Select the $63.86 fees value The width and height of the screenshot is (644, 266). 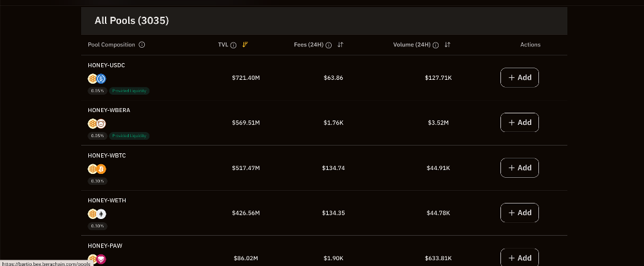(x=333, y=77)
